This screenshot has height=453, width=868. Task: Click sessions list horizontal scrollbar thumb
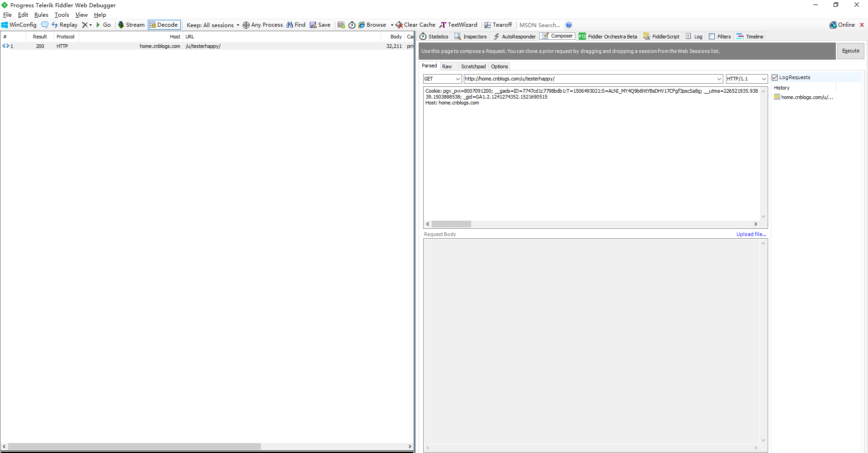pos(134,446)
